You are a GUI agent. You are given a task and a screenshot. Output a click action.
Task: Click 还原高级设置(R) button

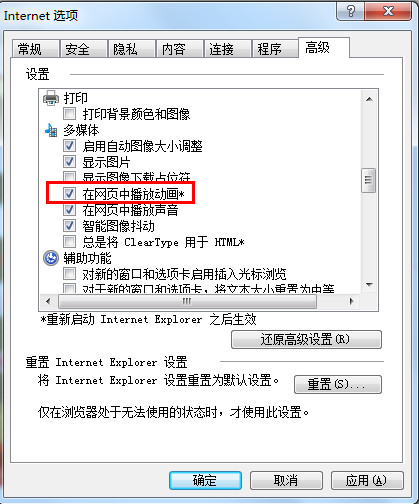pyautogui.click(x=306, y=340)
